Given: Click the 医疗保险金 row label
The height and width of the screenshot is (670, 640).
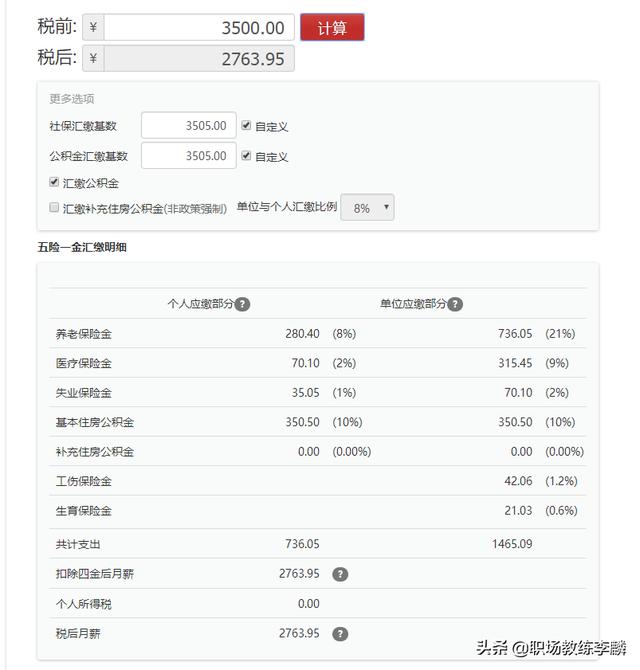Looking at the screenshot, I should [x=84, y=363].
